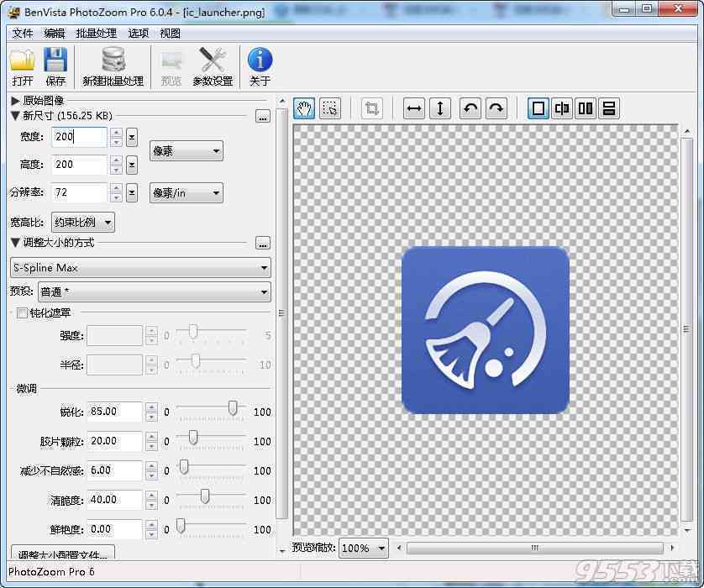The height and width of the screenshot is (588, 704).
Task: Switch to single preview window view
Action: [x=538, y=108]
